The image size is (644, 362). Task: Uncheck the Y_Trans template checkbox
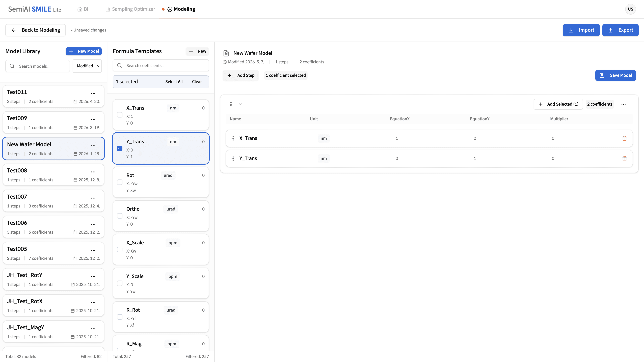(x=120, y=148)
